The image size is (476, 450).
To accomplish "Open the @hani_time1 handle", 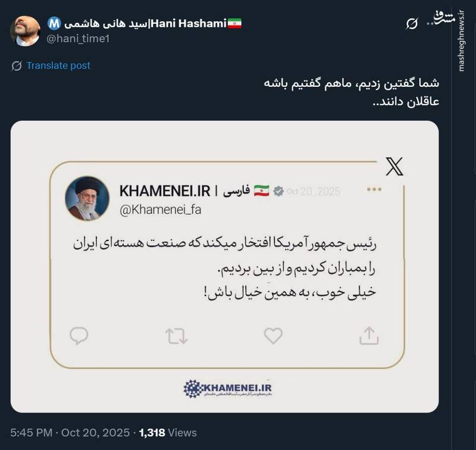I will click(78, 38).
